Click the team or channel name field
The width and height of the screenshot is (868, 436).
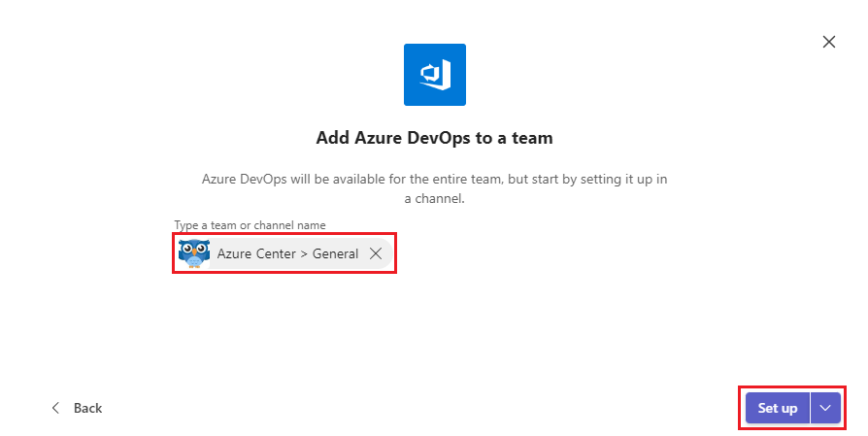point(284,253)
